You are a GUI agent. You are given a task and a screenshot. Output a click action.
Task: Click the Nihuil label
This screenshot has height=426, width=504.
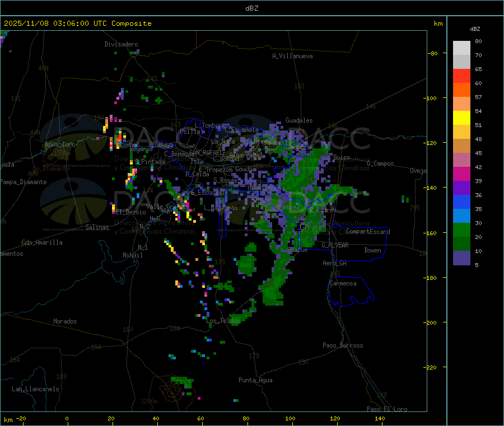point(132,255)
